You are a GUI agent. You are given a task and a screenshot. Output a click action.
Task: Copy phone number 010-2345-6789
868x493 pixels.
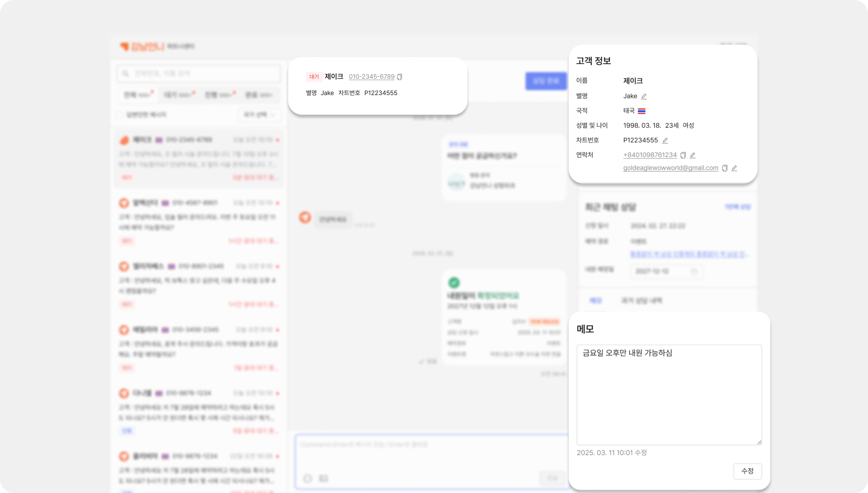(400, 77)
